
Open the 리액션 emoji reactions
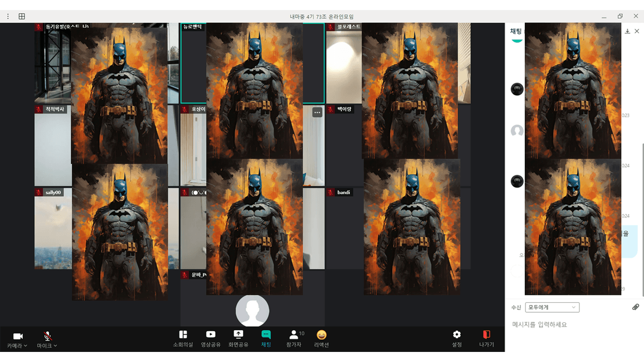(x=321, y=339)
